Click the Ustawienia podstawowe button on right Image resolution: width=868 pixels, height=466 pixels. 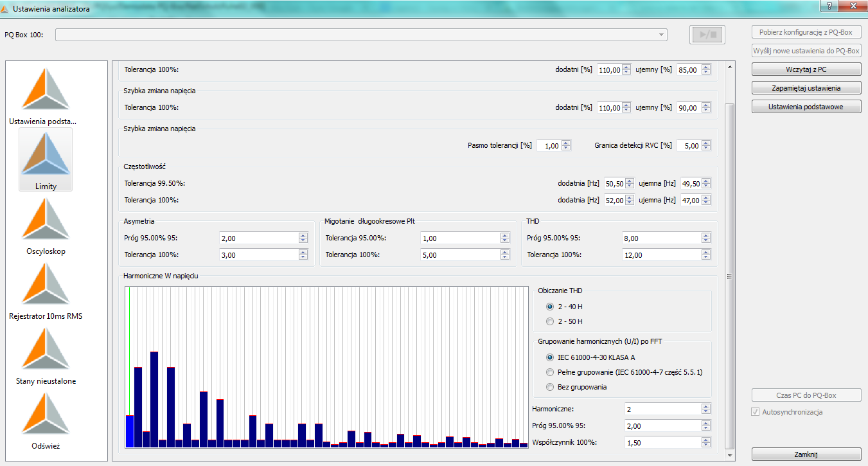pyautogui.click(x=806, y=107)
